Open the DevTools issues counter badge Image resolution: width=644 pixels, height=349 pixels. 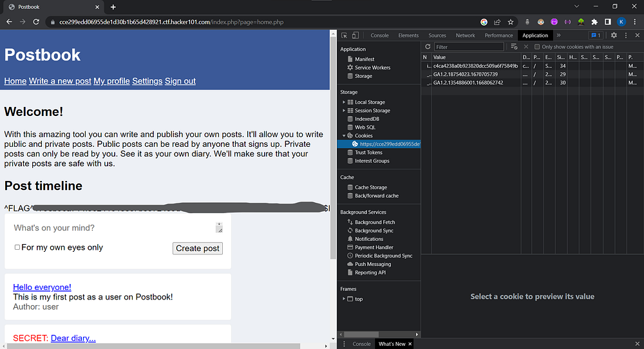[596, 35]
